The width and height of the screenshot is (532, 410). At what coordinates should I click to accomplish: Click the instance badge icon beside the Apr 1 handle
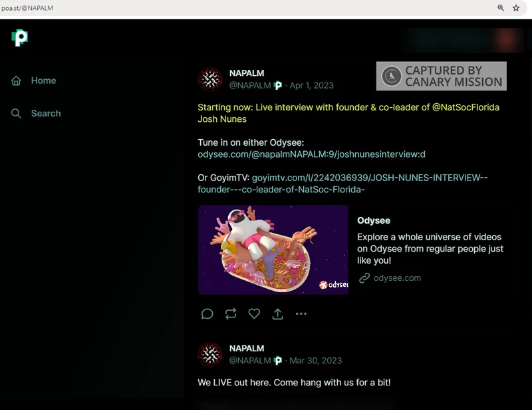click(x=278, y=86)
